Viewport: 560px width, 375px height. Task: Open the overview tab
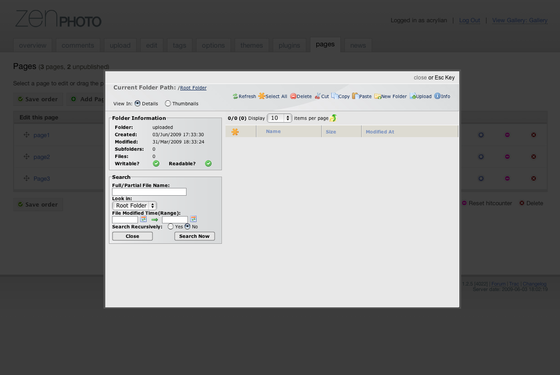coord(32,45)
